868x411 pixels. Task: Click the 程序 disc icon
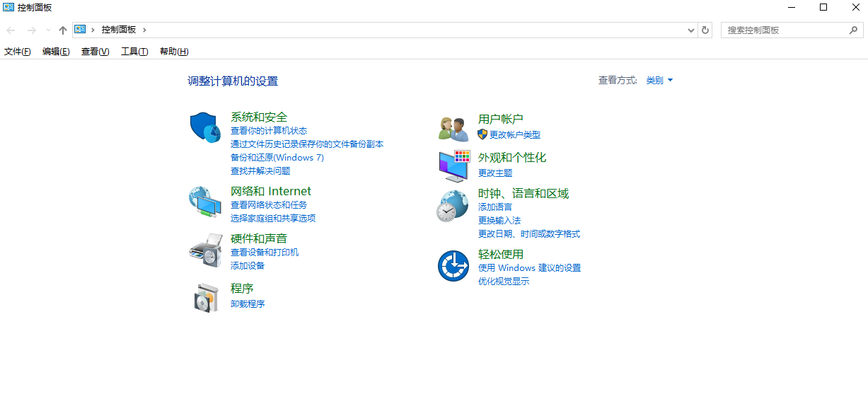point(204,297)
